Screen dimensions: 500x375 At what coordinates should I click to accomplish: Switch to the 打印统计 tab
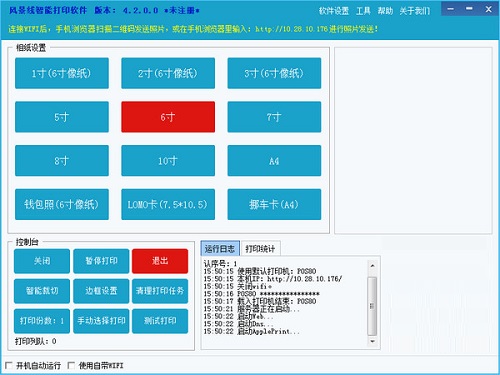point(260,249)
